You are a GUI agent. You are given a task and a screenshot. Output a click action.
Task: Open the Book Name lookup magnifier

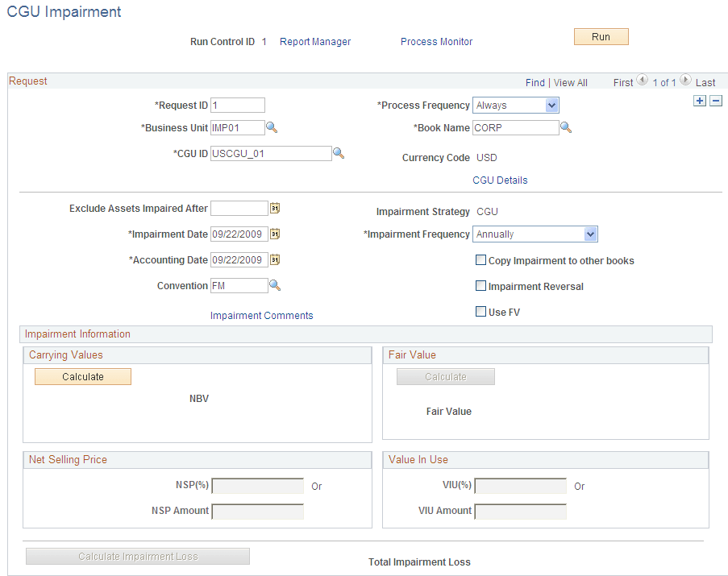tap(566, 127)
